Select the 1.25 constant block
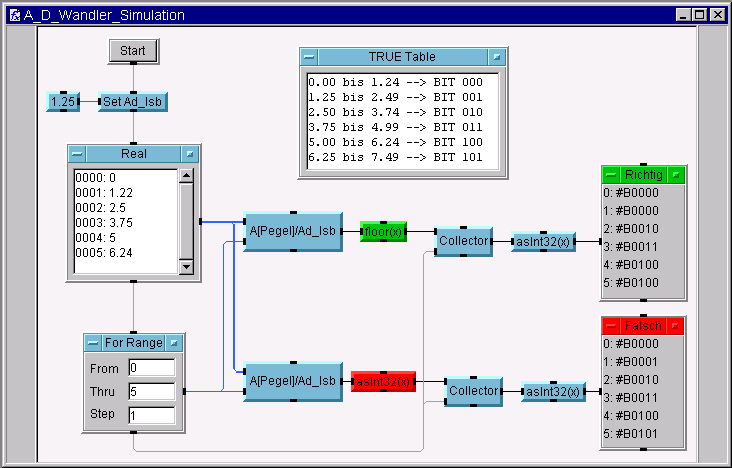 pyautogui.click(x=63, y=101)
